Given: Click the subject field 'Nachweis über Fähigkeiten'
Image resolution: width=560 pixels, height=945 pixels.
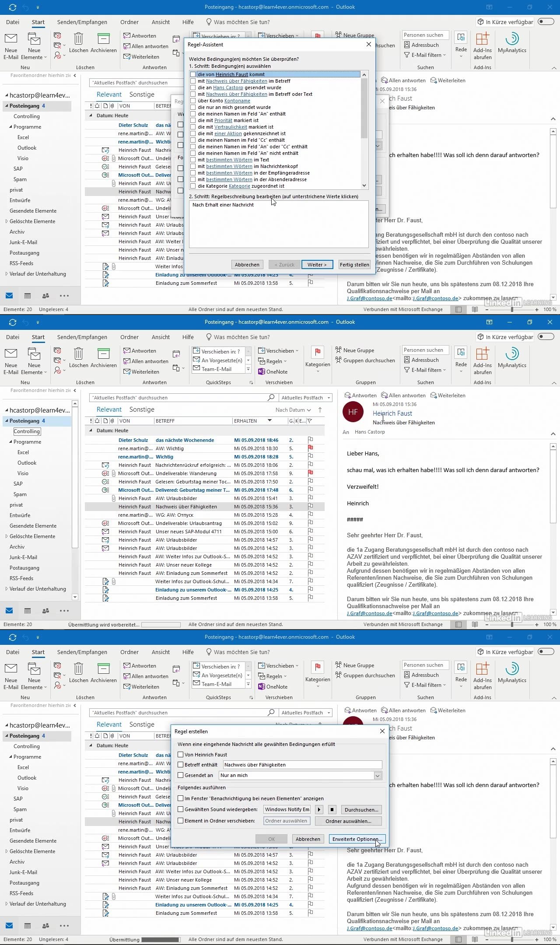Looking at the screenshot, I should [x=302, y=765].
